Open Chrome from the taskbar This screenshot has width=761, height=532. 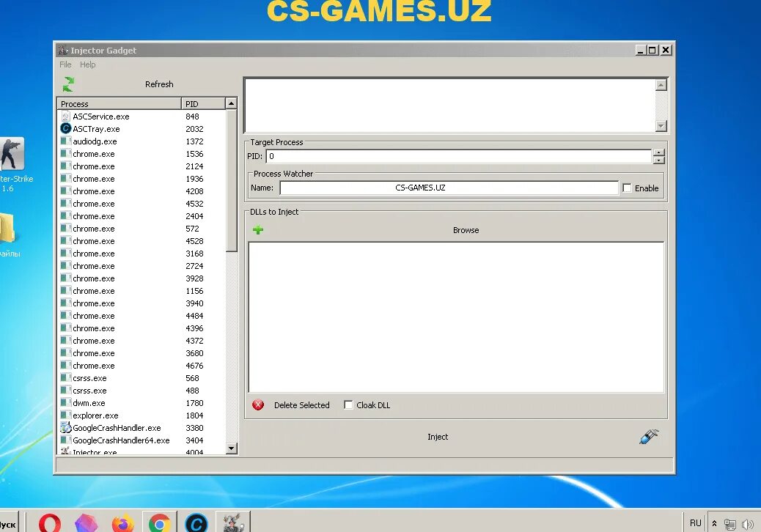click(x=160, y=522)
